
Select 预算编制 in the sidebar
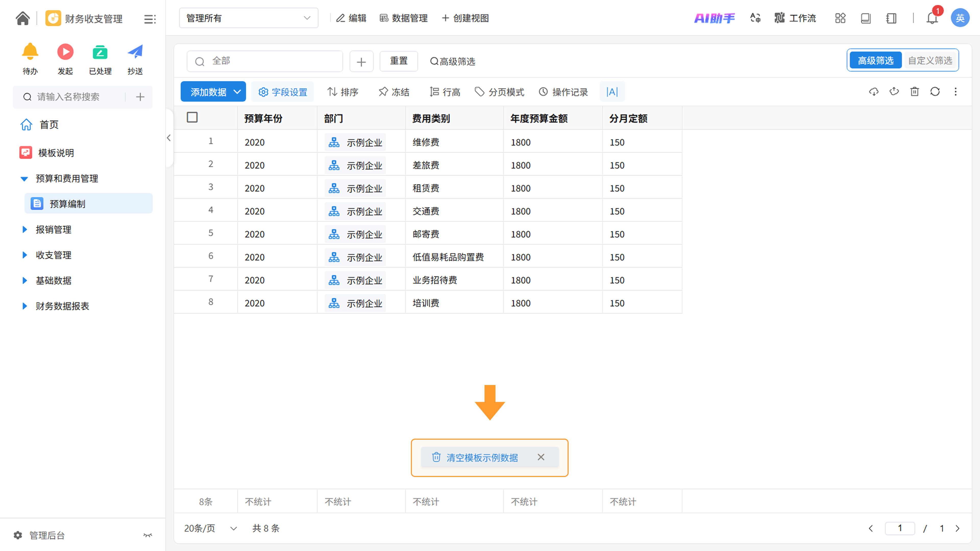coord(67,204)
